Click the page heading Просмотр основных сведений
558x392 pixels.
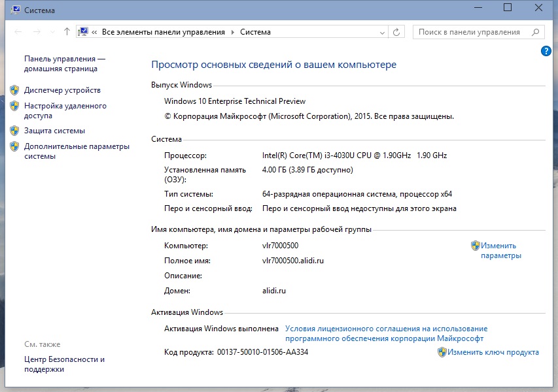coord(273,65)
